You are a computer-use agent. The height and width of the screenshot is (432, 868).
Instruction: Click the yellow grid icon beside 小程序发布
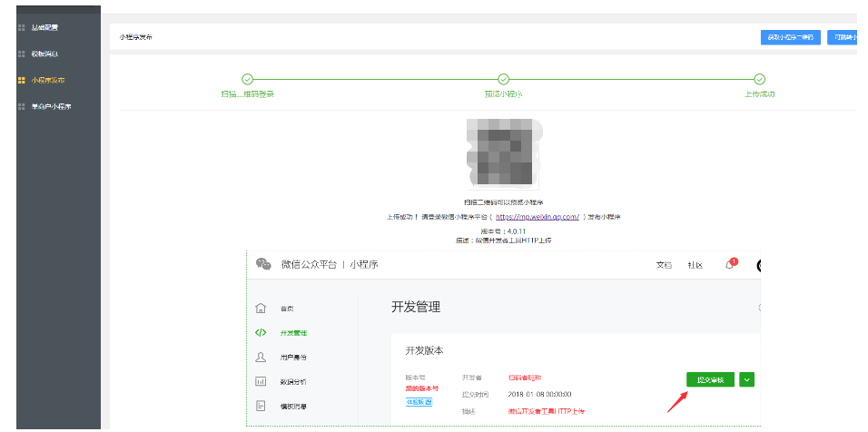[x=22, y=80]
